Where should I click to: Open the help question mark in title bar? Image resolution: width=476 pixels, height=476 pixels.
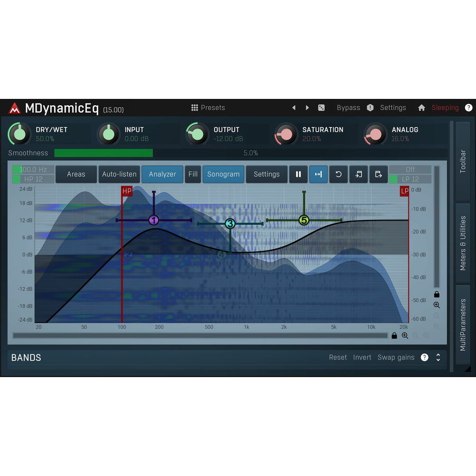[469, 107]
